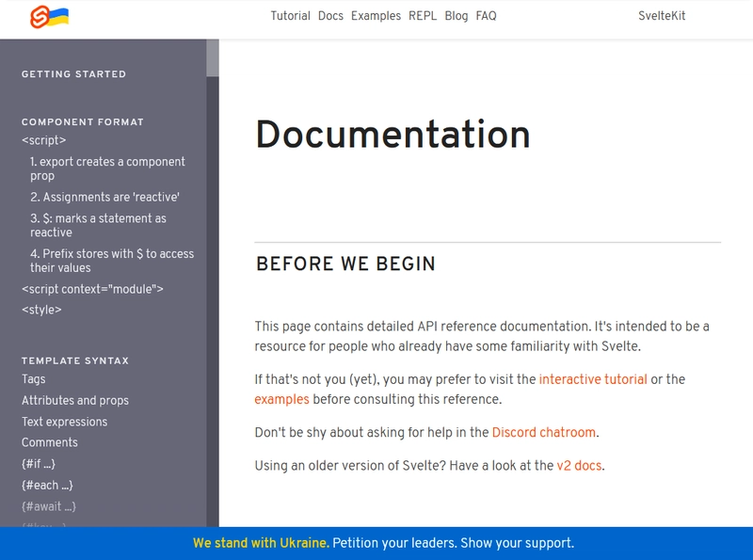
Task: Open the Discord chatroom link
Action: tap(544, 433)
